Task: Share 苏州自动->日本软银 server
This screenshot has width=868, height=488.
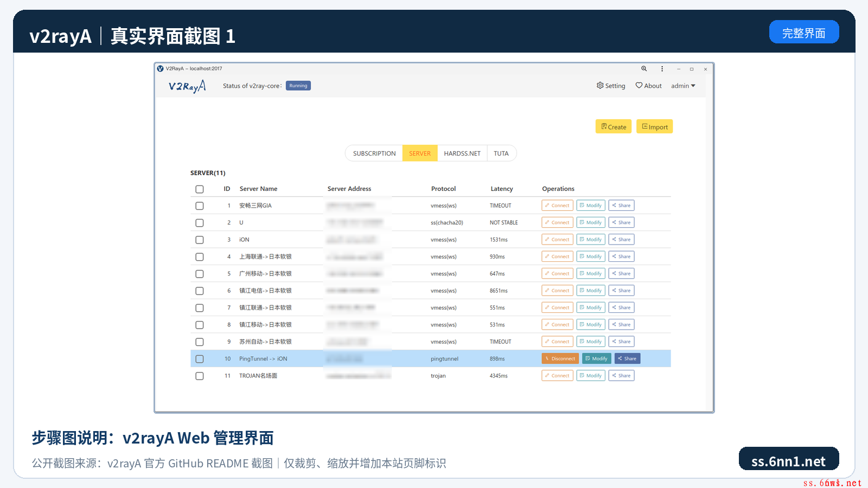Action: pyautogui.click(x=621, y=342)
